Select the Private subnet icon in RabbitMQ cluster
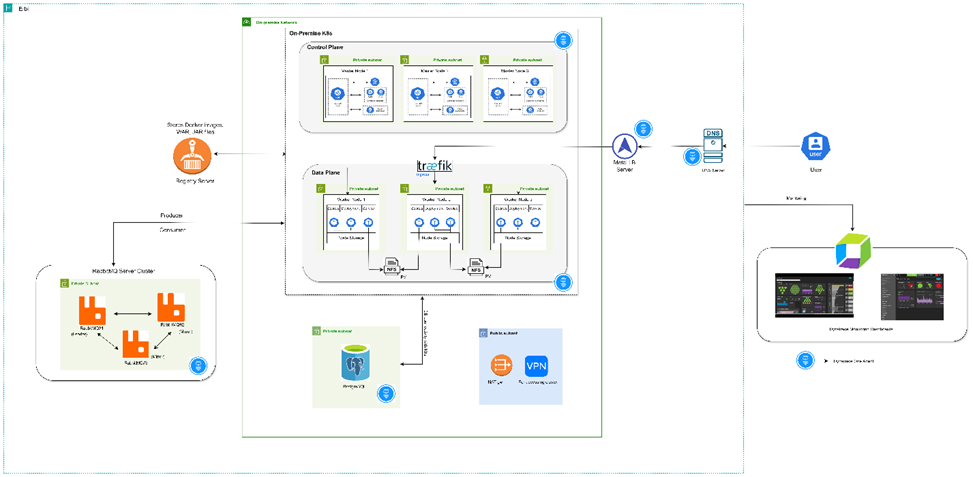The height and width of the screenshot is (477, 973). point(64,282)
